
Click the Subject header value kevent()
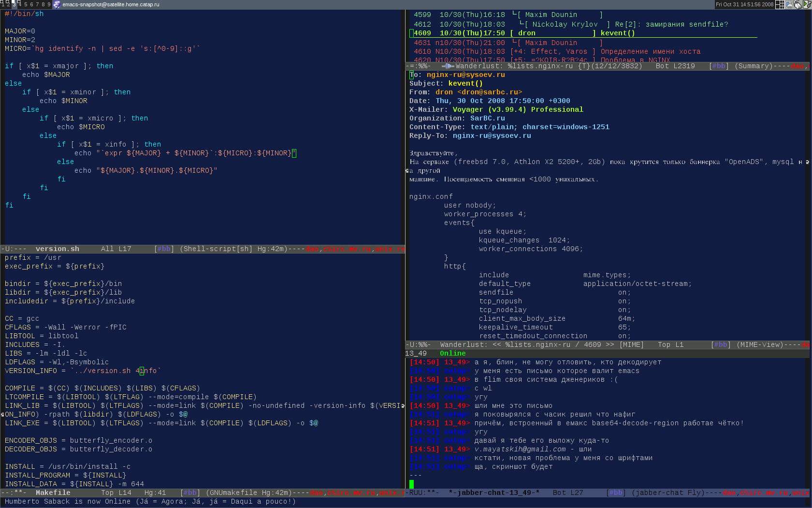(465, 83)
